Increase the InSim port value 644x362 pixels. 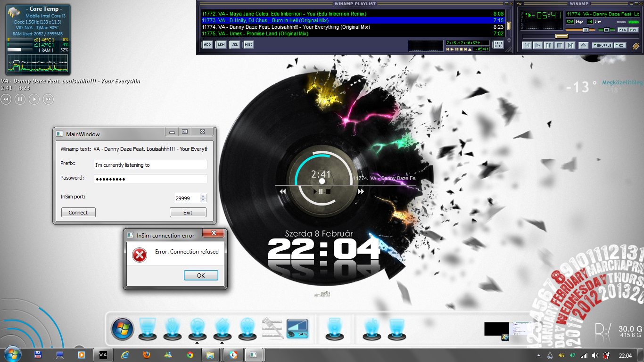pos(203,196)
